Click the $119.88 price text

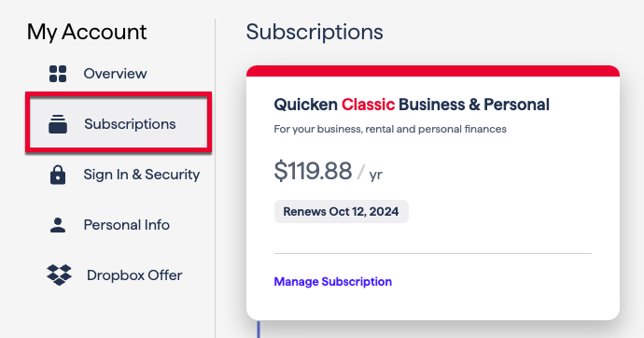[x=313, y=171]
